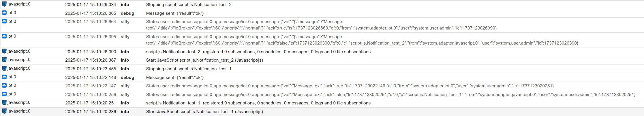Viewport: 644px width, 116px height.
Task: Click the "Start JavaScript script.js.Notification_test_2" message
Action: [204, 60]
